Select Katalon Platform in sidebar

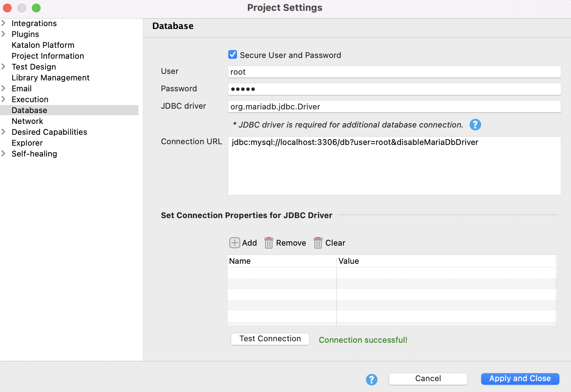point(43,45)
